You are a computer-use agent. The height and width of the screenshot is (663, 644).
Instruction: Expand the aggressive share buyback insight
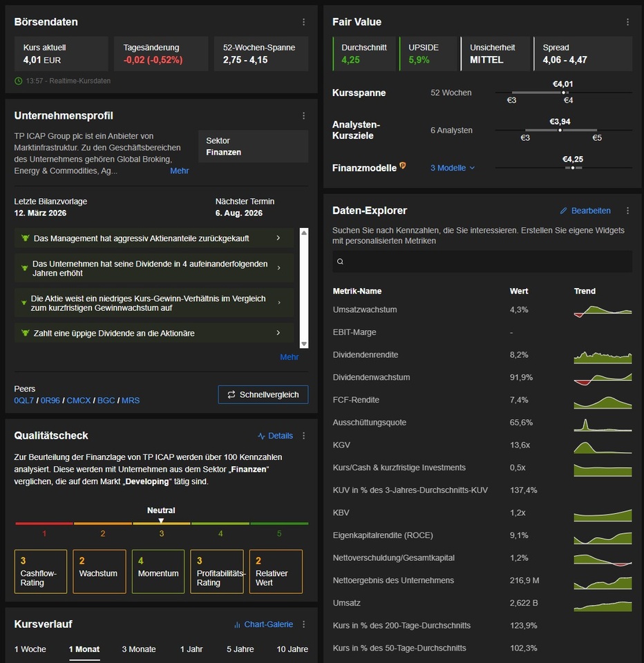pos(154,238)
